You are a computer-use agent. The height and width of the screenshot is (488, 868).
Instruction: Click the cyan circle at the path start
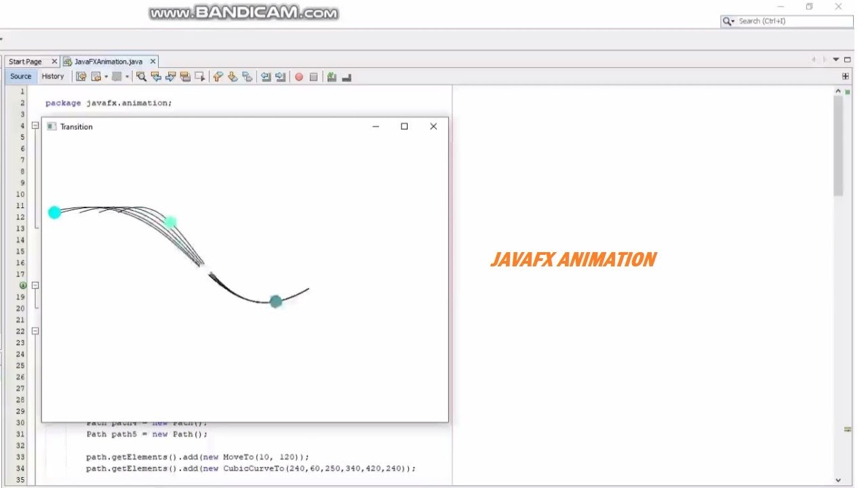pyautogui.click(x=54, y=213)
